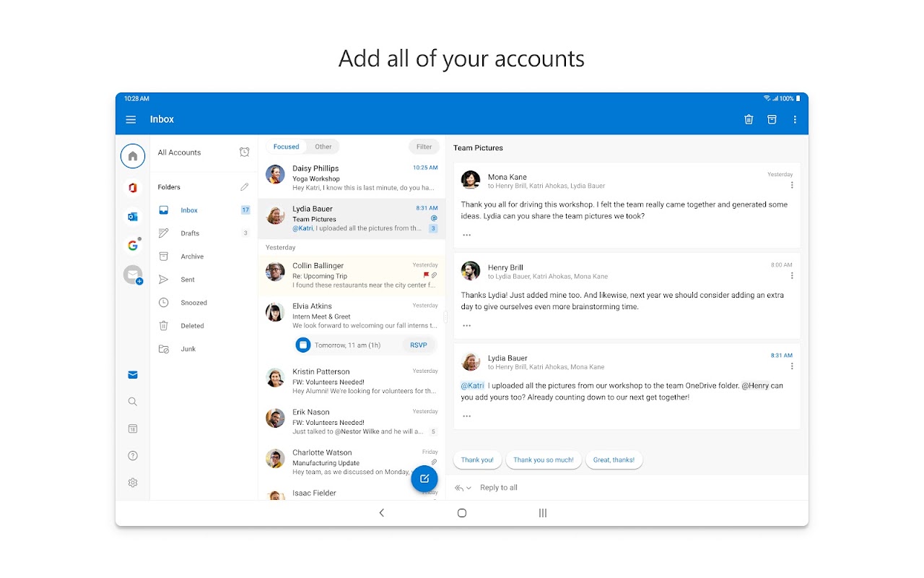Open Search from the sidebar
The width and height of the screenshot is (924, 578).
(133, 402)
